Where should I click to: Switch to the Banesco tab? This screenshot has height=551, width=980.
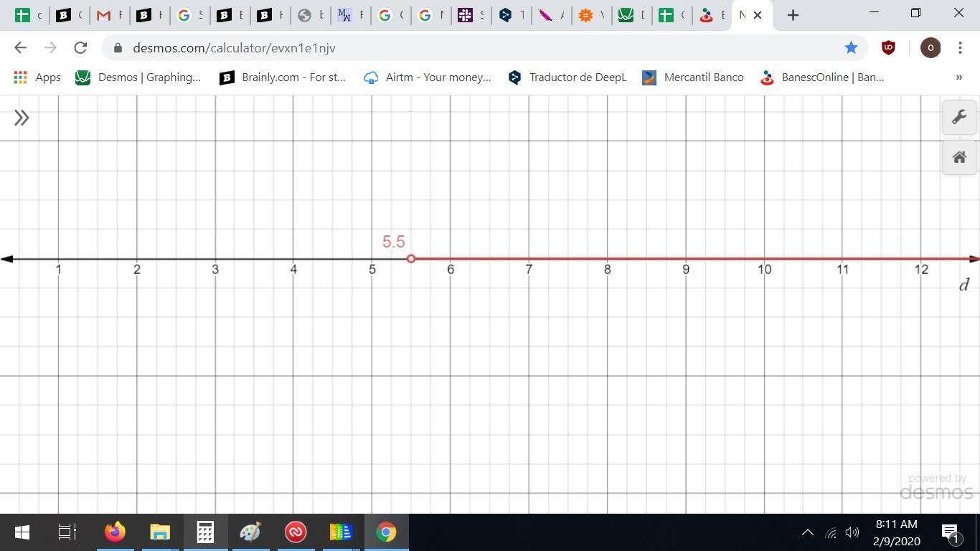click(x=712, y=14)
